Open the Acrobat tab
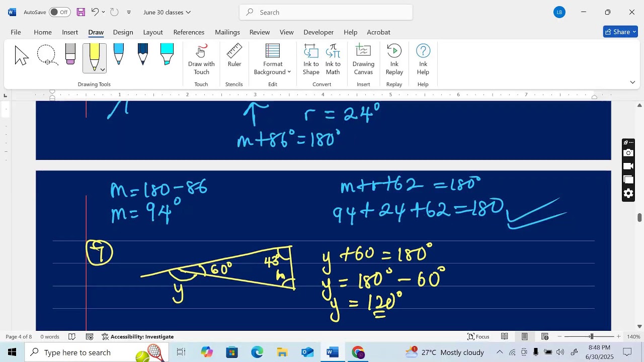Image resolution: width=644 pixels, height=362 pixels. [378, 32]
